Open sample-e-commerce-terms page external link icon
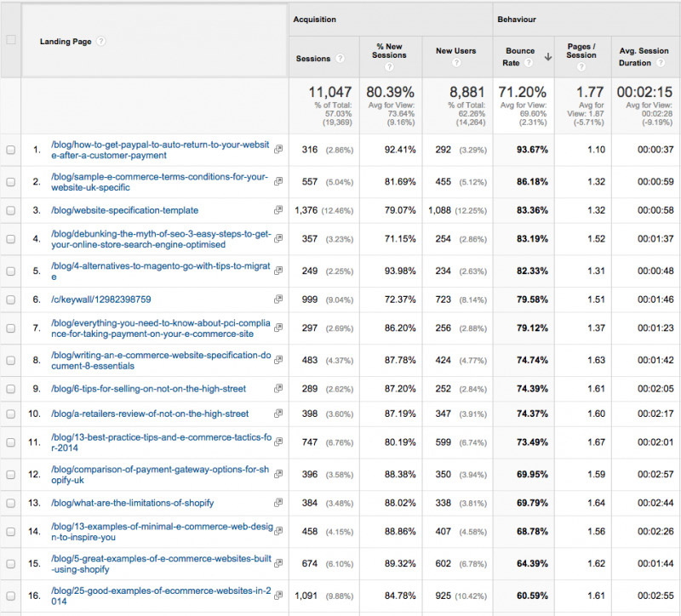 coord(278,181)
